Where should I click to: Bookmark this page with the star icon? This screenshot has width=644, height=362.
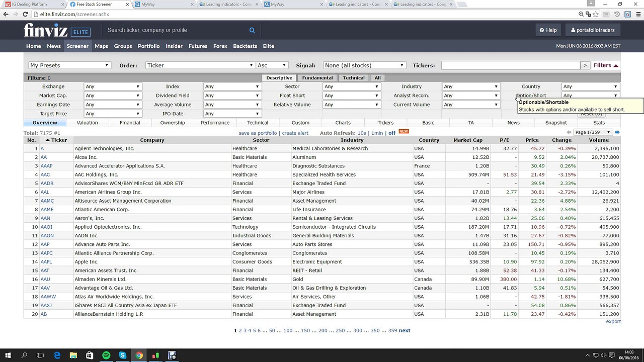click(596, 15)
